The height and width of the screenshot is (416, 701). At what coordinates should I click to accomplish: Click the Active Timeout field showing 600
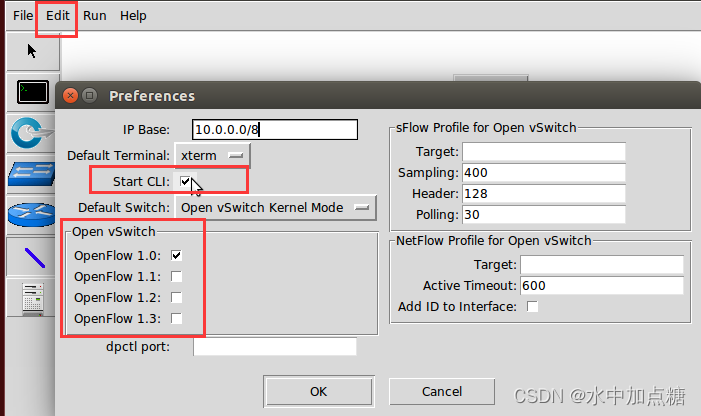[x=602, y=286]
